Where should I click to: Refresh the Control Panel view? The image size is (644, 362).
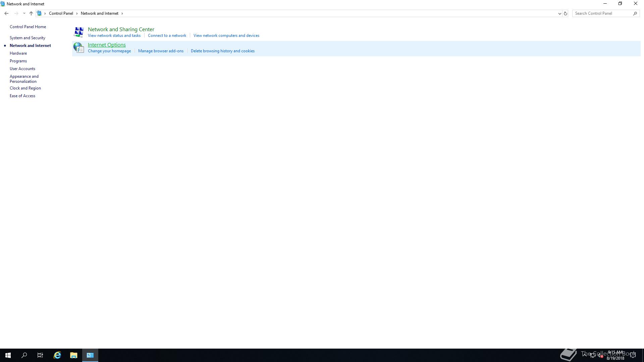click(x=565, y=13)
